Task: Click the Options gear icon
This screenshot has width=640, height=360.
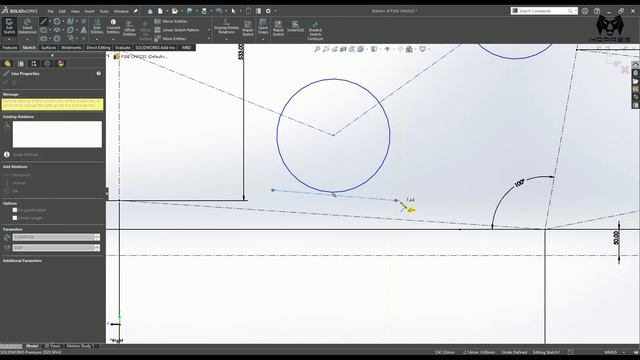Action: 268,11
